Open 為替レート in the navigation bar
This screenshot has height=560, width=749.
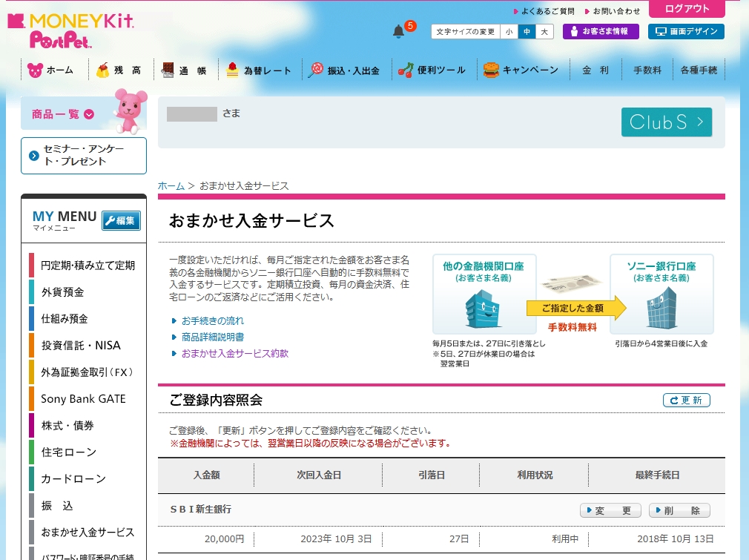(258, 70)
